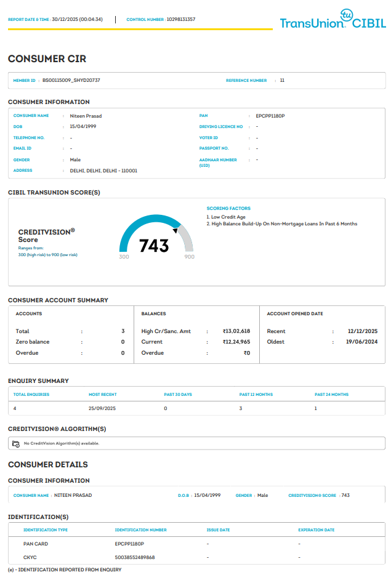Select DOB 15/04/1999 in top consumer information
This screenshot has height=588, width=391.
pos(83,126)
